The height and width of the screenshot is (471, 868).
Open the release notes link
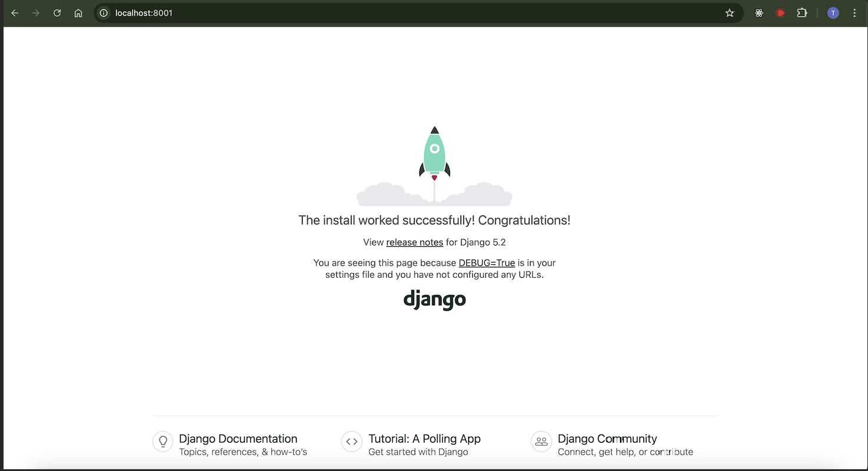point(415,242)
